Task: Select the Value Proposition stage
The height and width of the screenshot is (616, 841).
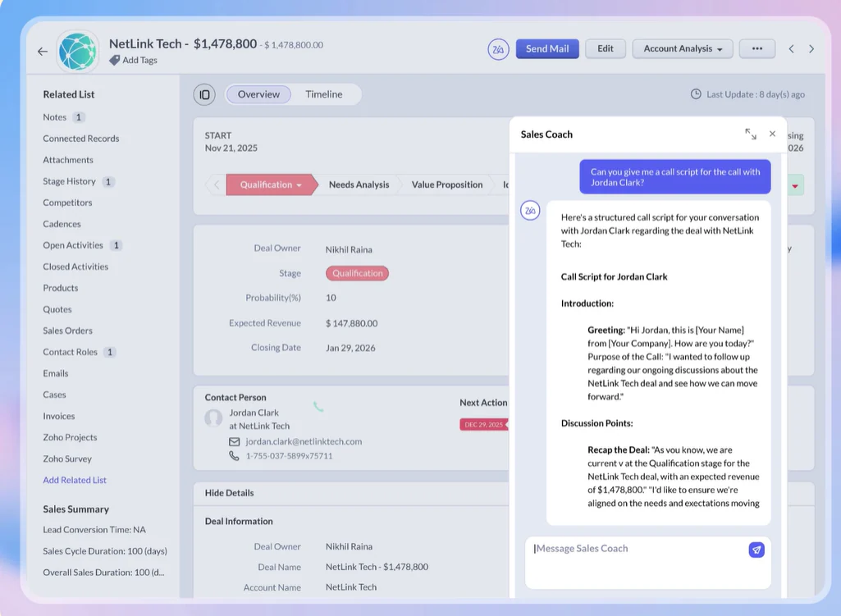Action: [447, 185]
